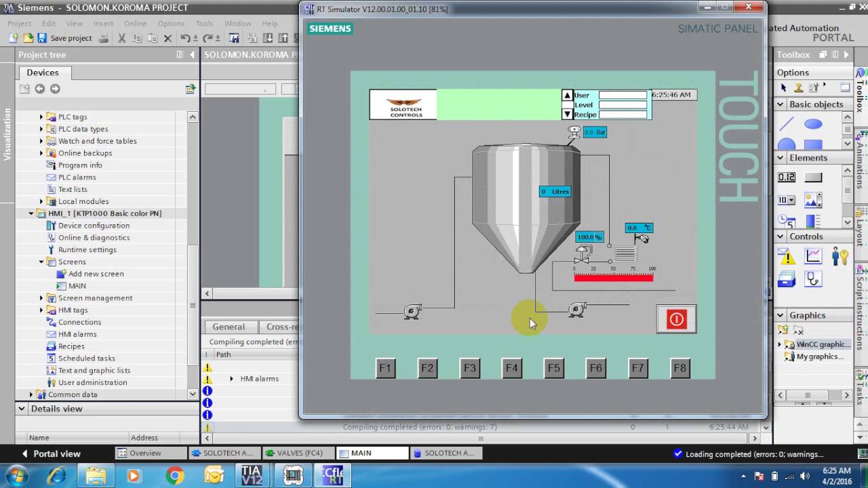Click the Open project icon
This screenshot has width=868, height=488.
pyautogui.click(x=28, y=38)
